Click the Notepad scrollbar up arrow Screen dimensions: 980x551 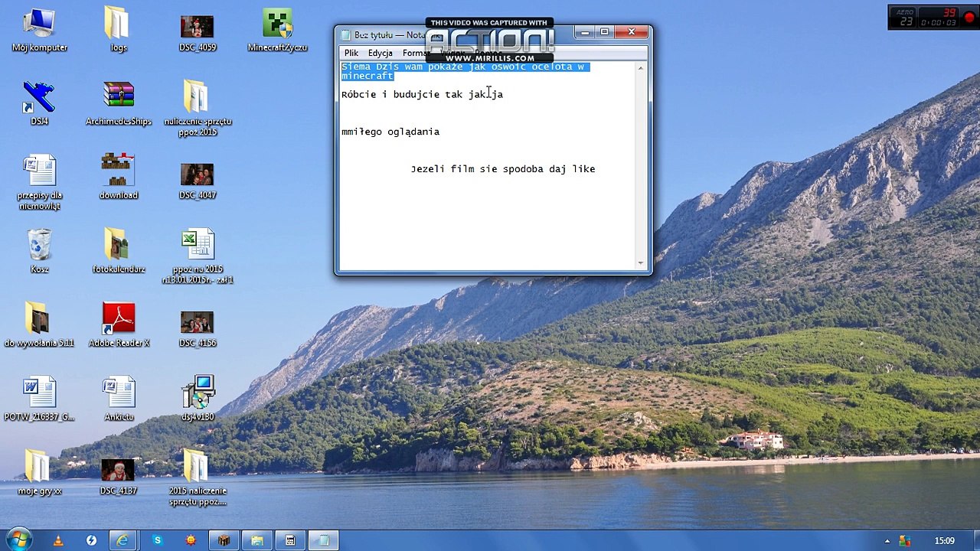(x=641, y=68)
